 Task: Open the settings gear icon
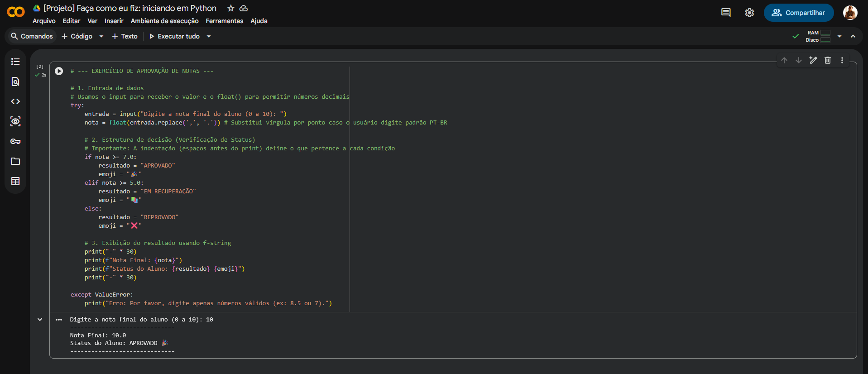[749, 13]
